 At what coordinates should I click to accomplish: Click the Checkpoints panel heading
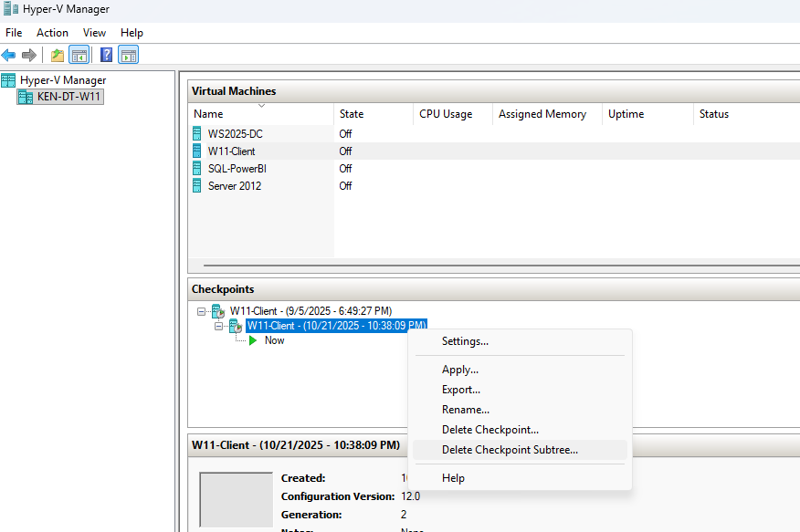point(223,289)
